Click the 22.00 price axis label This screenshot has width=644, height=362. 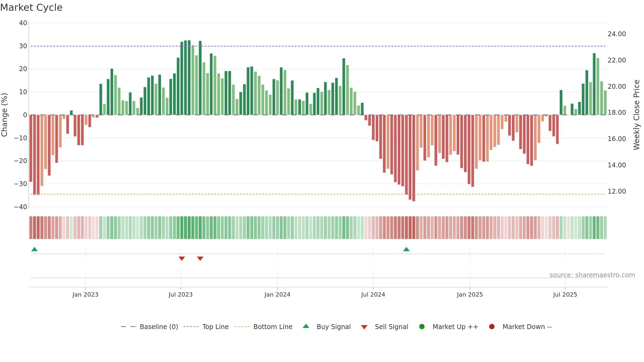pos(617,60)
